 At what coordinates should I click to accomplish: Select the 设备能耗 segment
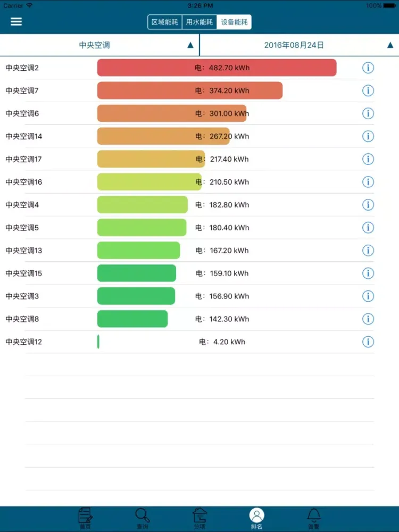234,22
